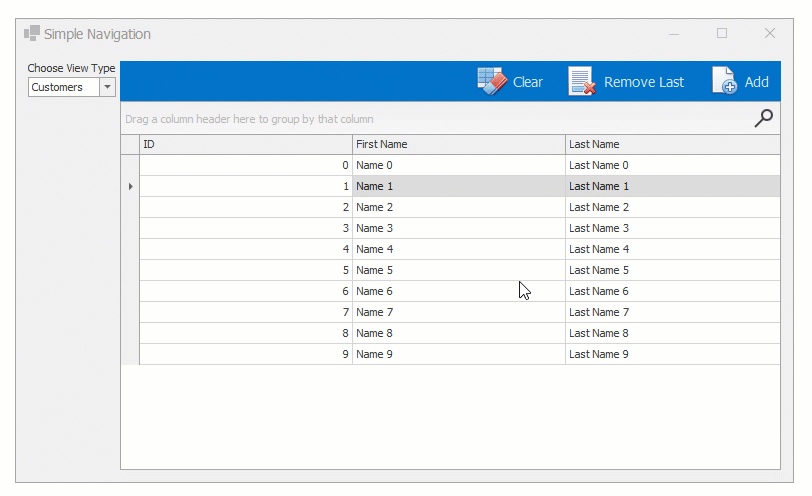The image size is (812, 496).
Task: Select the cell 'Name 3'
Action: click(x=458, y=228)
